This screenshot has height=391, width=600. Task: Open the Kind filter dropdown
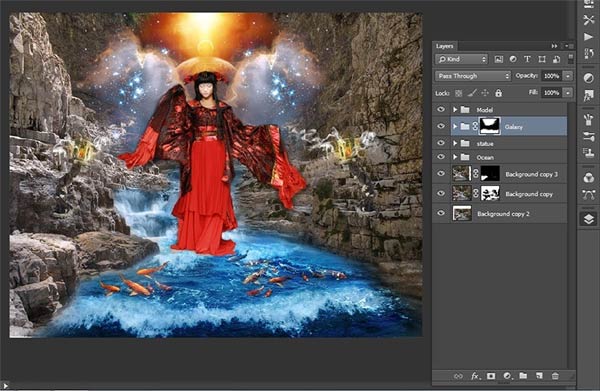[x=461, y=59]
